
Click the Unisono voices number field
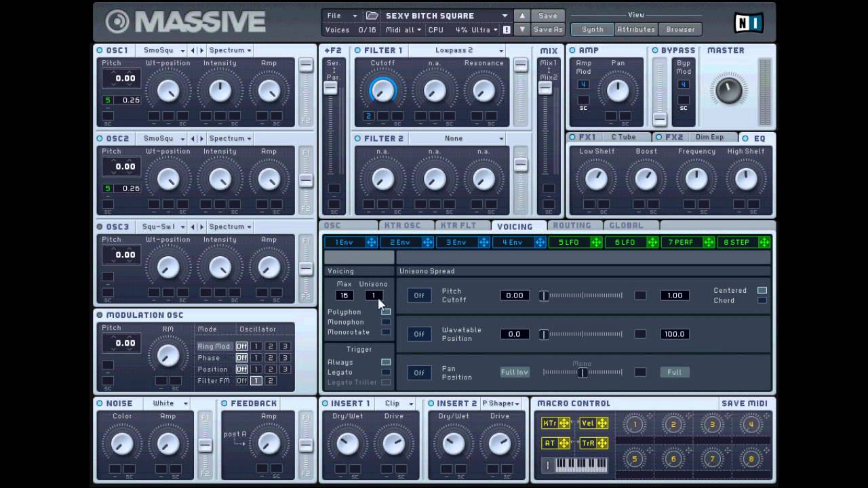click(x=373, y=296)
